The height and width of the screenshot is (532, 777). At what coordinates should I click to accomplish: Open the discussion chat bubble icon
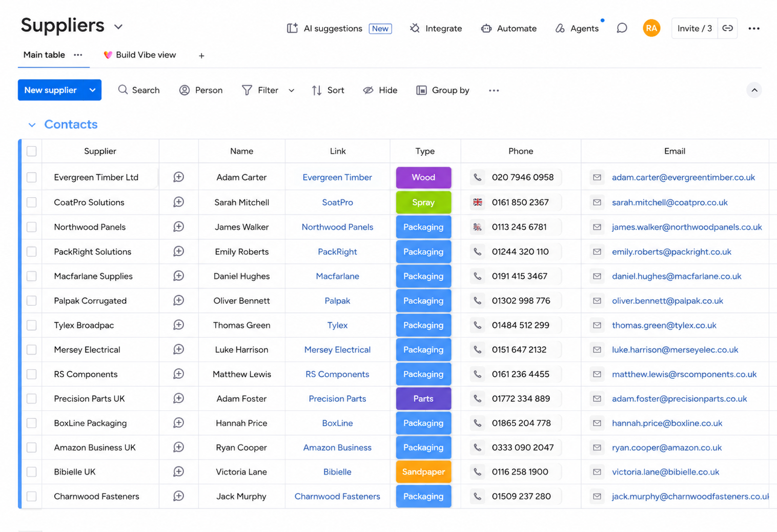[622, 28]
